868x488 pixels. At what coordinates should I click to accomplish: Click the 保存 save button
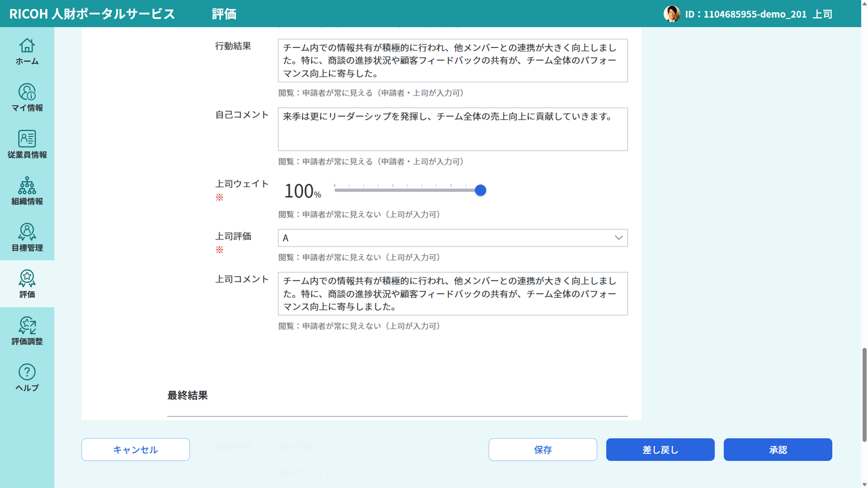point(542,449)
